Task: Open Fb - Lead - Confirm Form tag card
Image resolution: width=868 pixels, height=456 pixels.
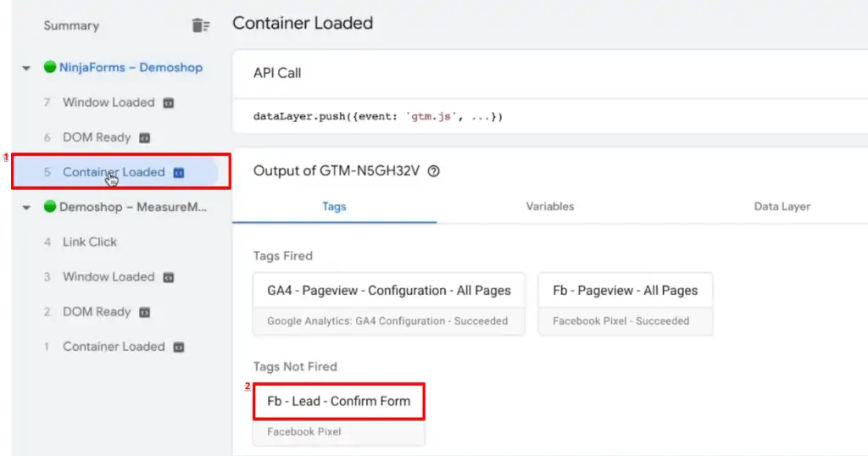Action: [x=339, y=414]
